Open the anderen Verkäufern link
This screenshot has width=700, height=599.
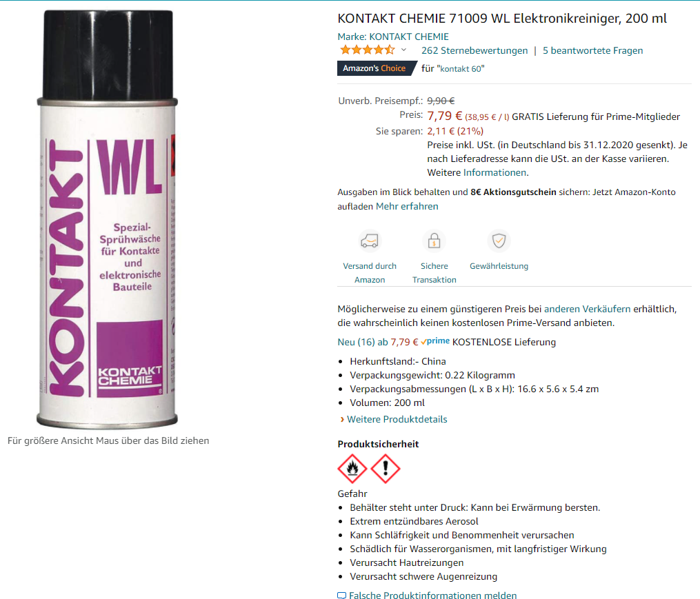coord(587,309)
